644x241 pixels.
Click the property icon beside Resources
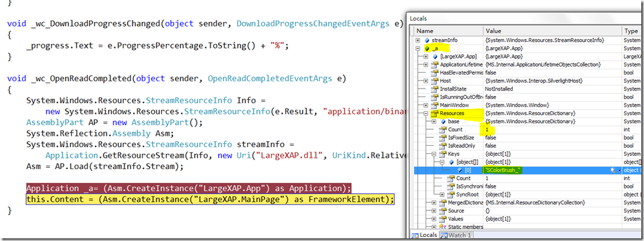click(434, 113)
